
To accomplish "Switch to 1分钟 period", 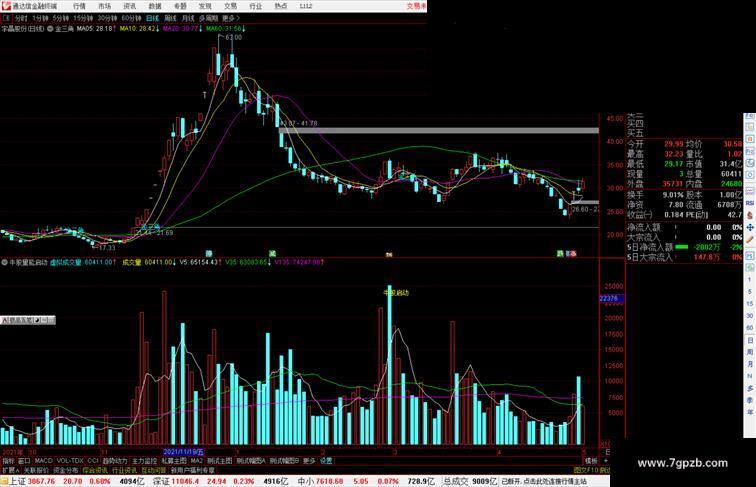I will (x=40, y=18).
